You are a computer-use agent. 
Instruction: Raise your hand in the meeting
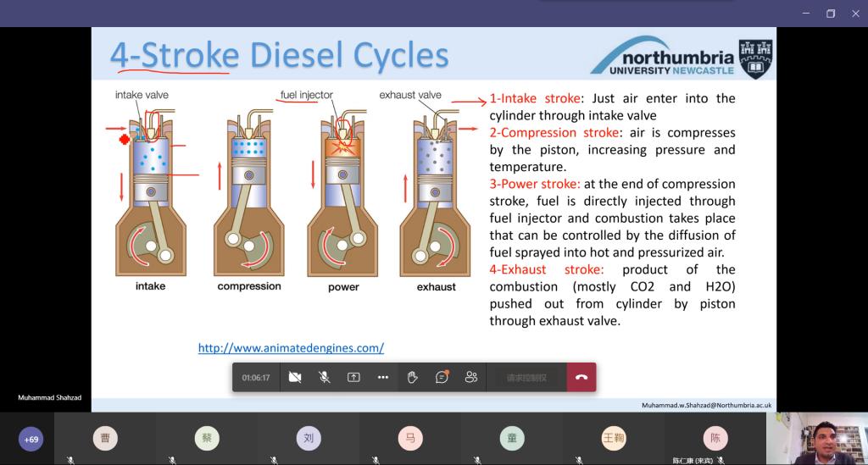click(413, 378)
